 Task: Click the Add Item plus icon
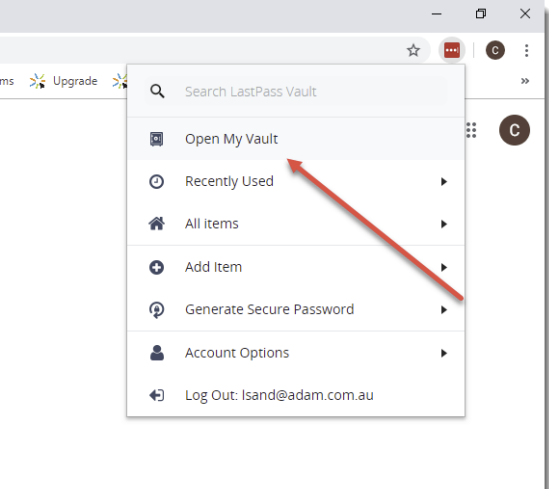pyautogui.click(x=156, y=267)
